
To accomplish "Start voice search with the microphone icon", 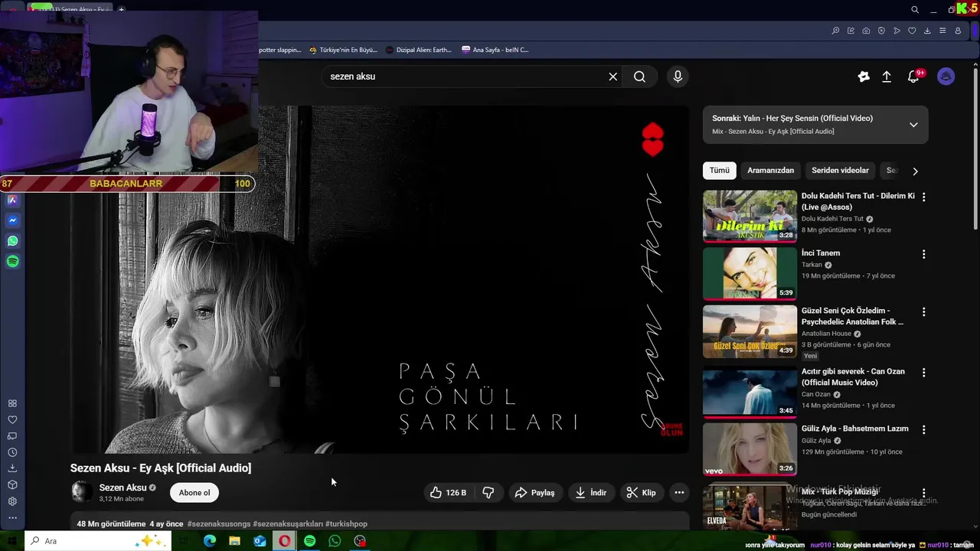I will tap(678, 77).
